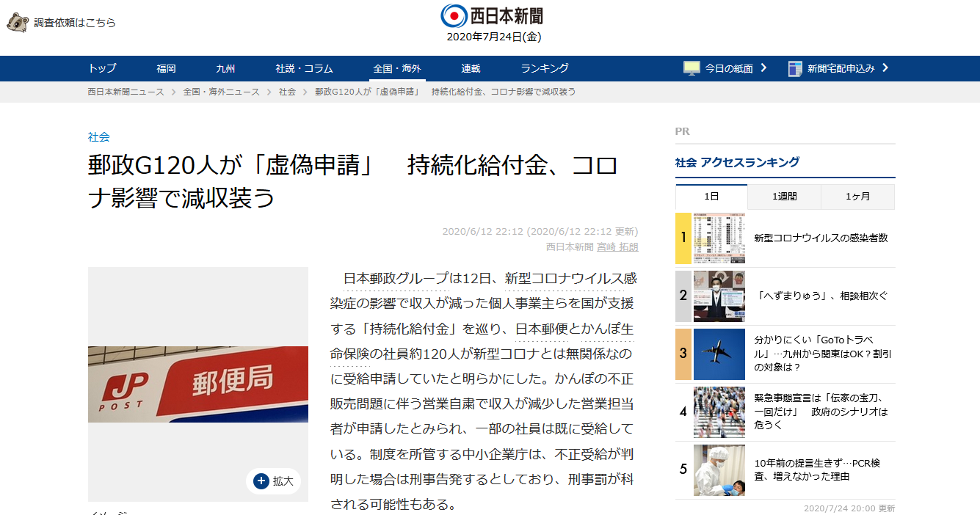Click 全国・海外ニュース breadcrumb

coord(221,92)
